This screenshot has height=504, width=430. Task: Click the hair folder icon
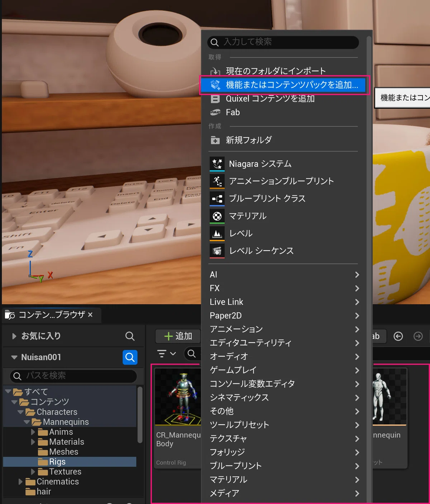[30, 492]
